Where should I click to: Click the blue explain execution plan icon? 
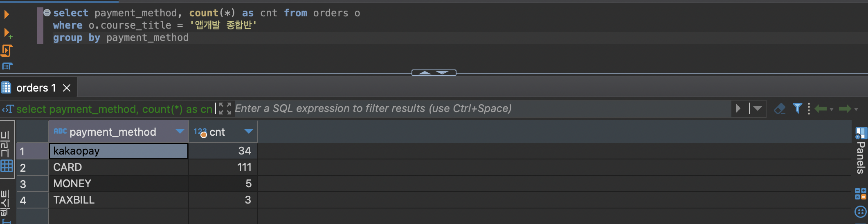(x=7, y=66)
